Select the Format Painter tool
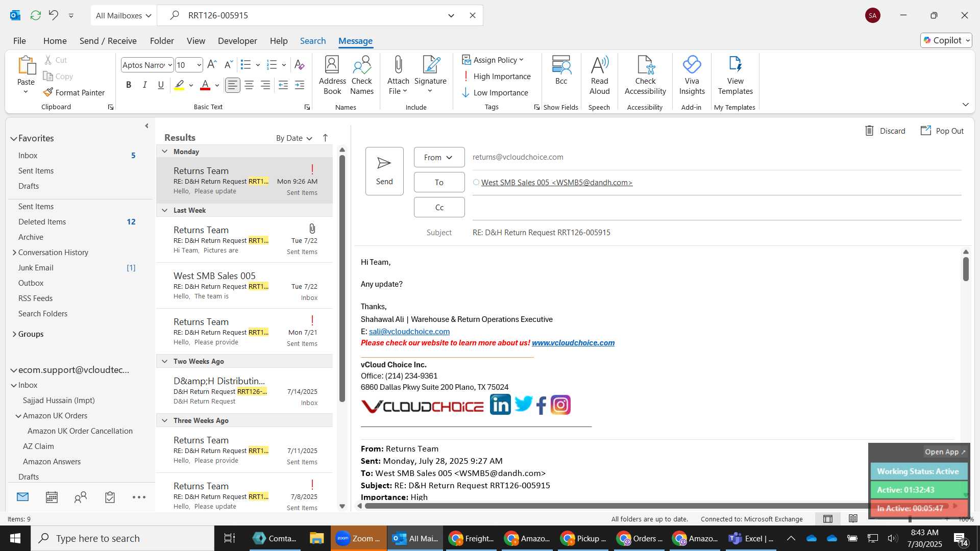The width and height of the screenshot is (980, 551). click(x=74, y=92)
